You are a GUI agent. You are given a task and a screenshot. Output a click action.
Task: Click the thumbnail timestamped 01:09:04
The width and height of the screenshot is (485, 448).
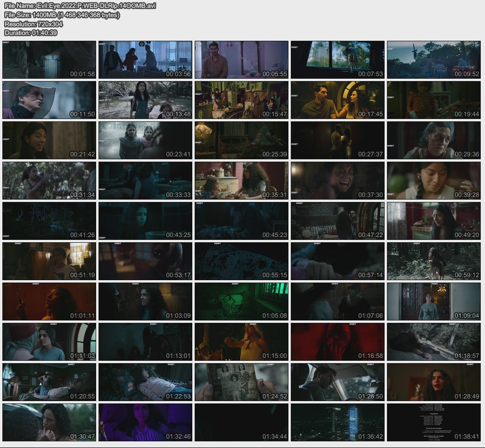coord(433,302)
